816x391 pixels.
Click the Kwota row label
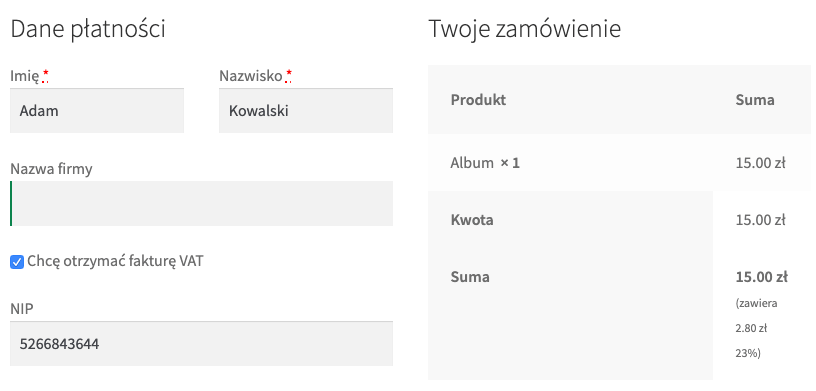(x=472, y=220)
